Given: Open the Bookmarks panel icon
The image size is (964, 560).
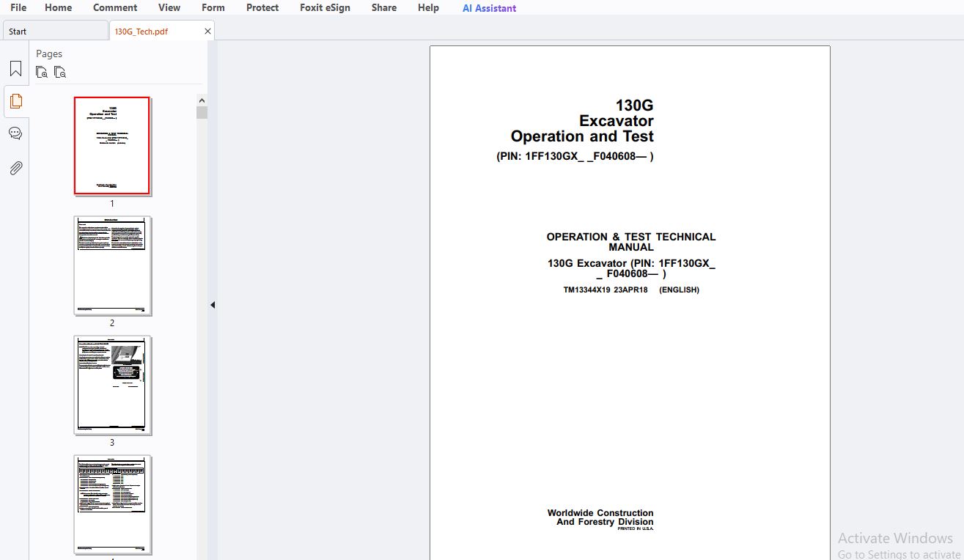Looking at the screenshot, I should pos(15,69).
